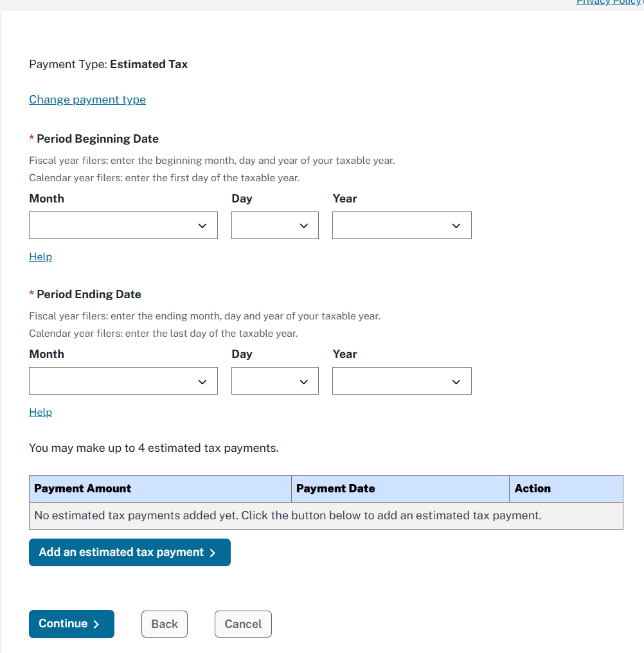This screenshot has height=653, width=644.
Task: Click the empty 'No estimated tax payments' row
Action: [x=326, y=515]
